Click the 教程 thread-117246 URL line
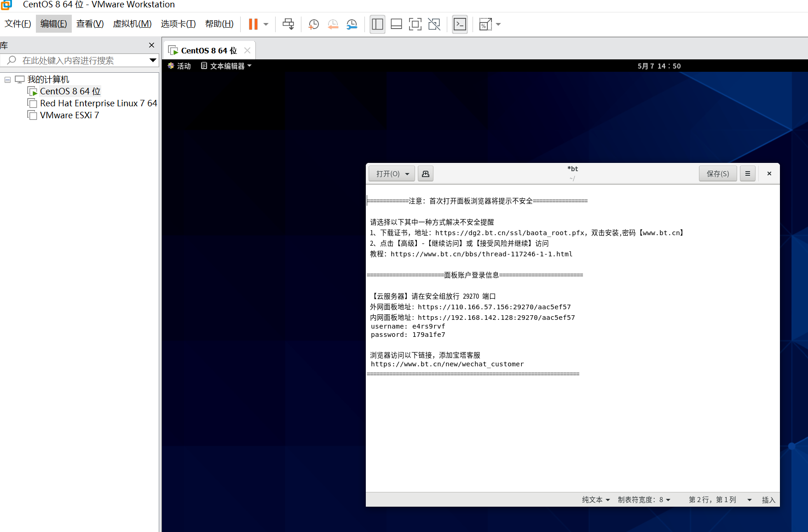 [x=471, y=254]
